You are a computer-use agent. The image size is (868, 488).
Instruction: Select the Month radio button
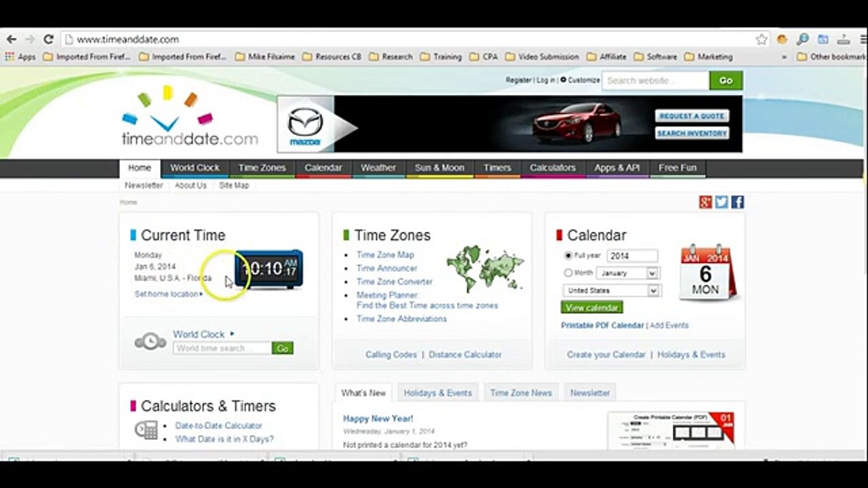point(568,273)
